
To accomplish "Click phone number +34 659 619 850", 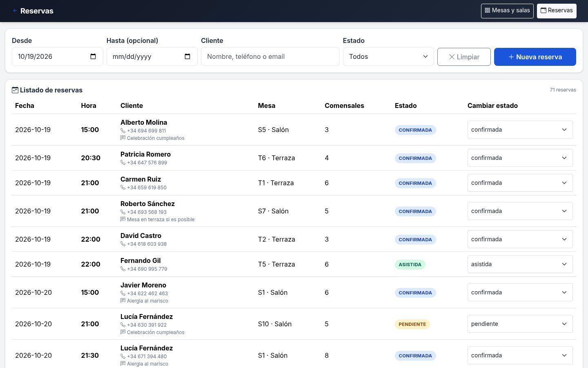I will (147, 188).
